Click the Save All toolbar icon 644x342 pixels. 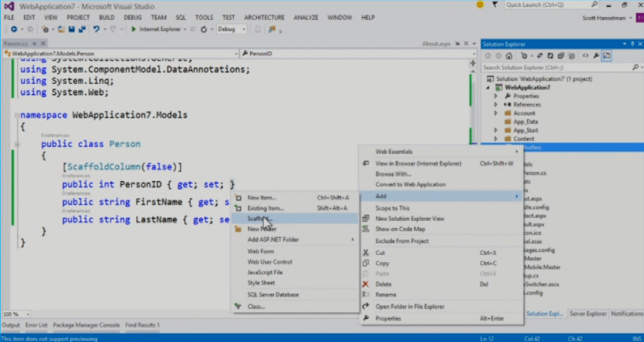(82, 29)
